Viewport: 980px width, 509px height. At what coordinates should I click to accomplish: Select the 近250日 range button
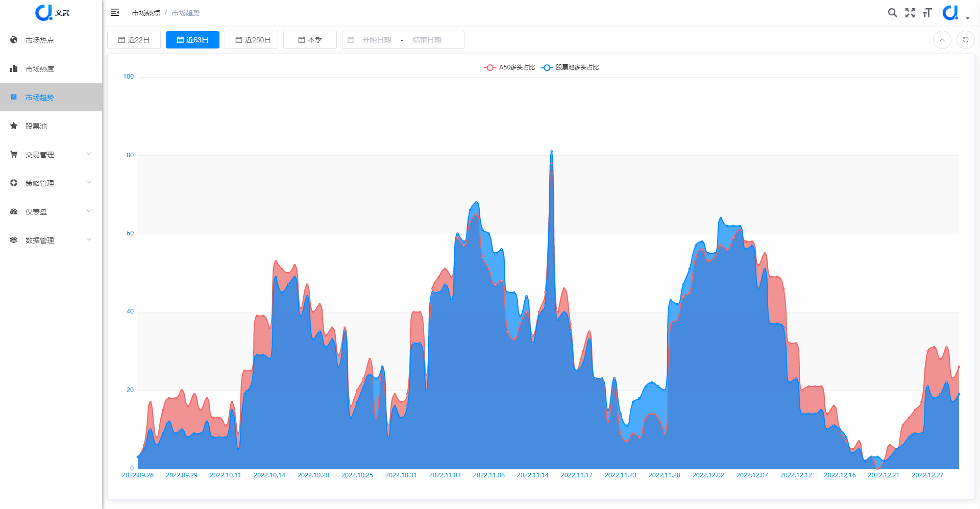[251, 40]
